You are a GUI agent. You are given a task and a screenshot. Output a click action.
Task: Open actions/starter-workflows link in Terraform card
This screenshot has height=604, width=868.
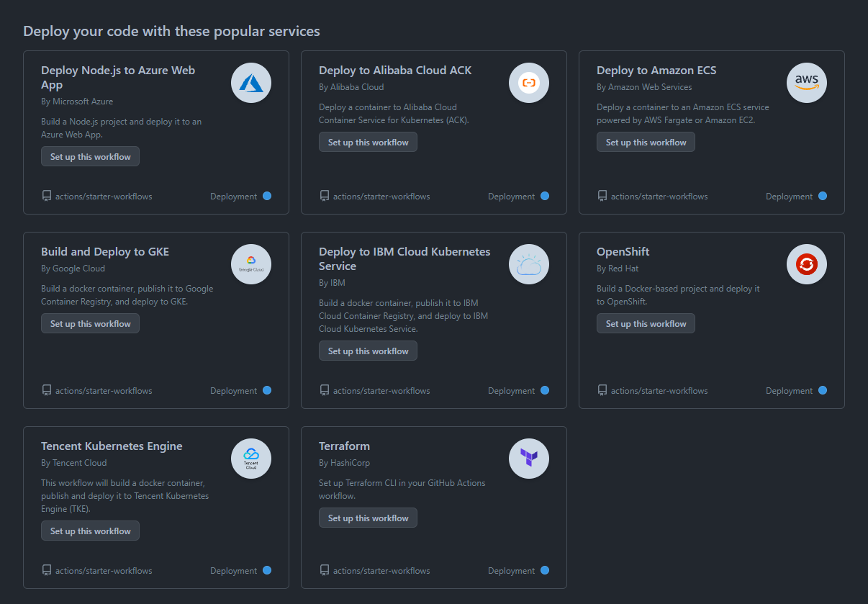click(381, 571)
